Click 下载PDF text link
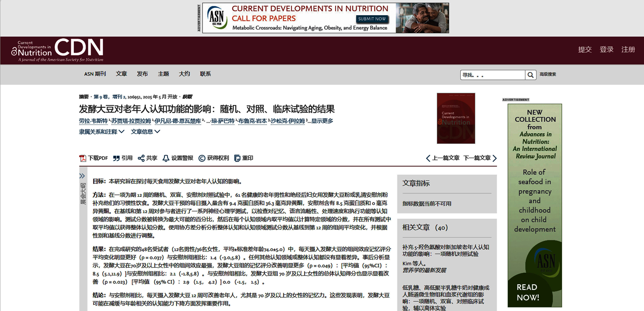Screen dimensions: 644x311 click(x=98, y=158)
